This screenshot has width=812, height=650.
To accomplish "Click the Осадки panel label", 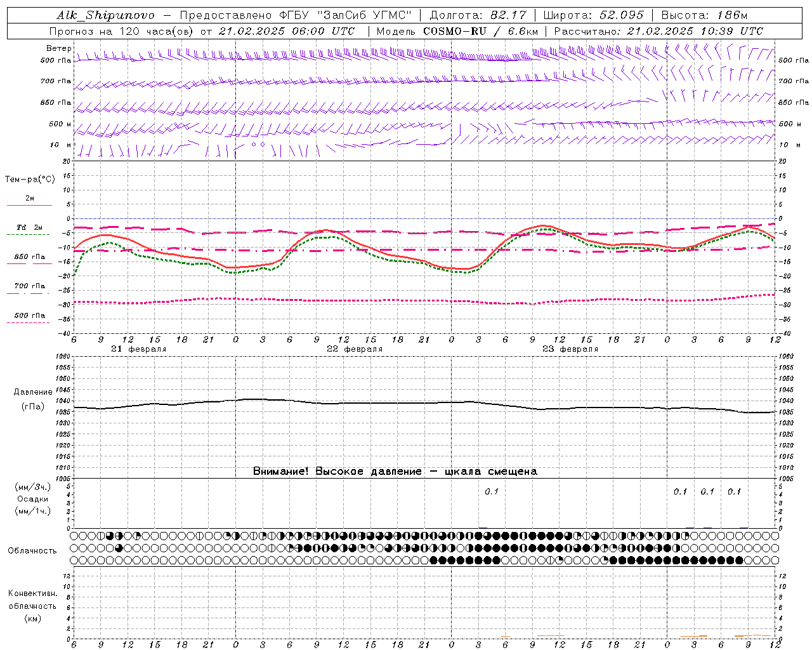I will click(x=33, y=499).
